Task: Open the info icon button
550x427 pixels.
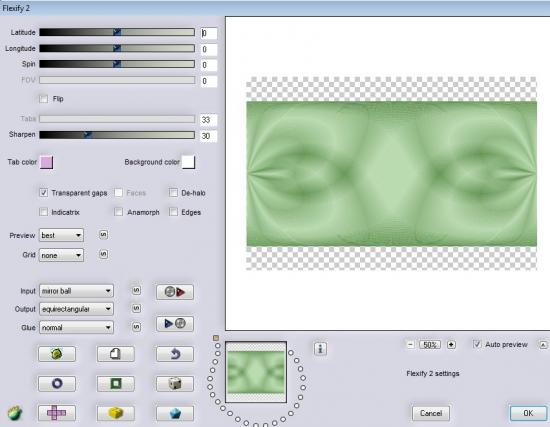Action: click(320, 348)
